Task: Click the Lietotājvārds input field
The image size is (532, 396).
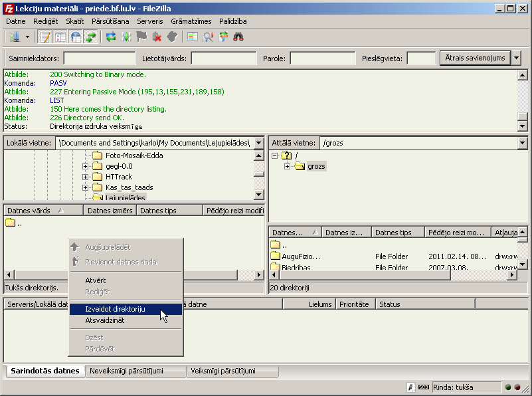Action: point(224,58)
